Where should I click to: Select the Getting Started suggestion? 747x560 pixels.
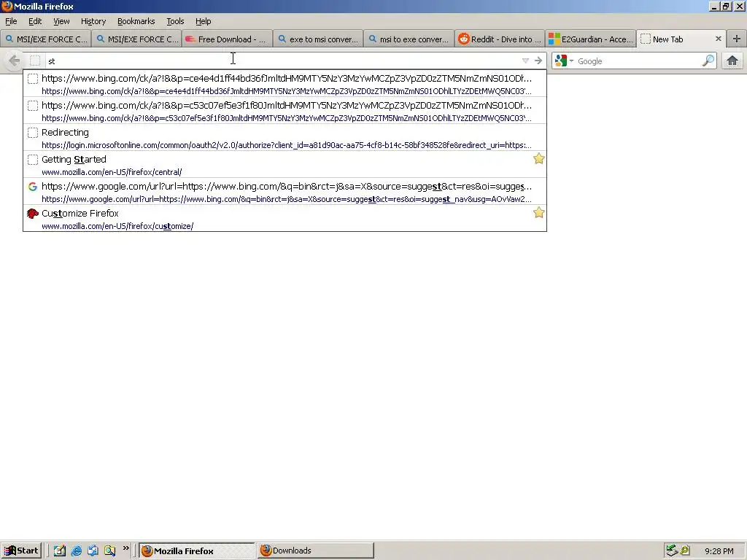285,164
